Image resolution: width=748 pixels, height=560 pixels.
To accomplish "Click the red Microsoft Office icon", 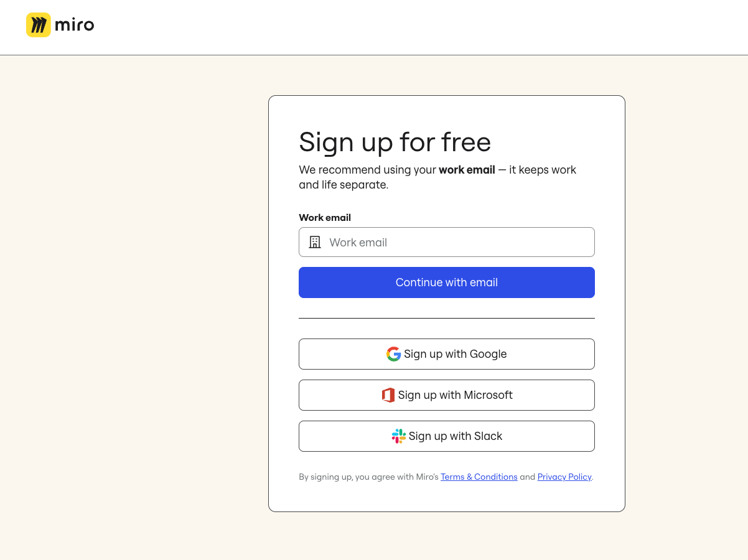I will (388, 394).
